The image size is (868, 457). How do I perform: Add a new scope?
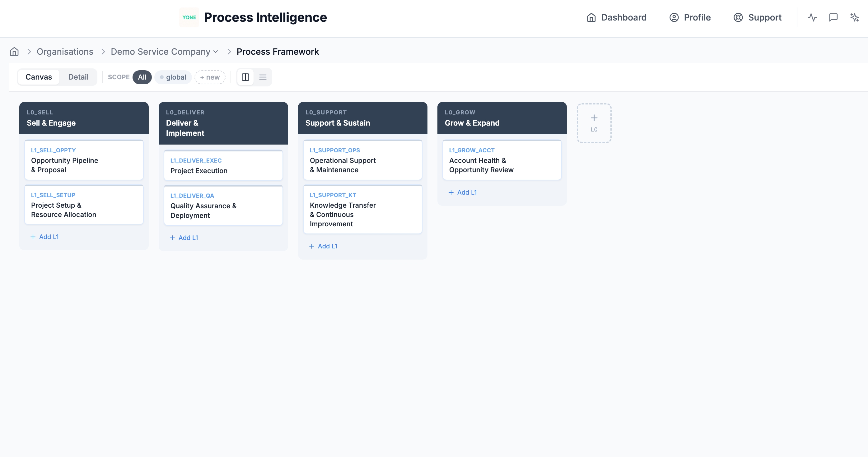point(210,77)
